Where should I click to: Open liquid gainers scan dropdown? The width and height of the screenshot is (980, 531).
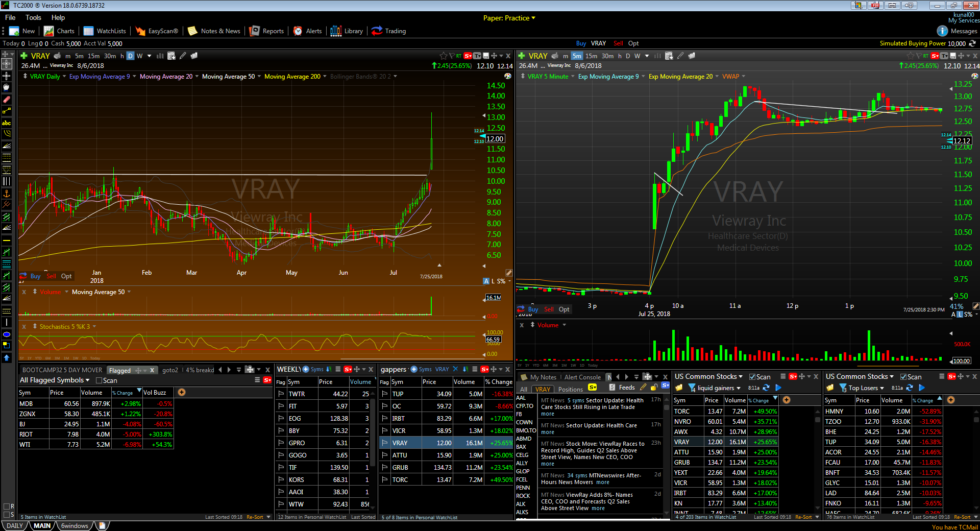pos(738,388)
